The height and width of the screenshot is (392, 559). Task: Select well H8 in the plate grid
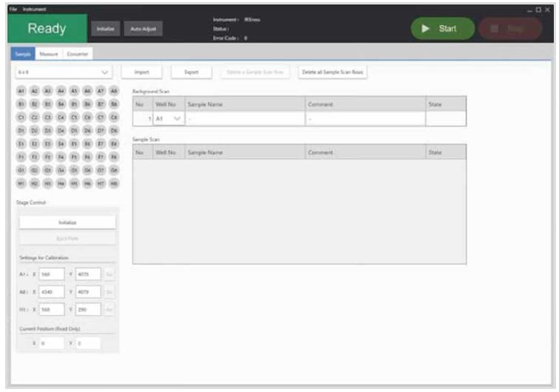(x=114, y=183)
